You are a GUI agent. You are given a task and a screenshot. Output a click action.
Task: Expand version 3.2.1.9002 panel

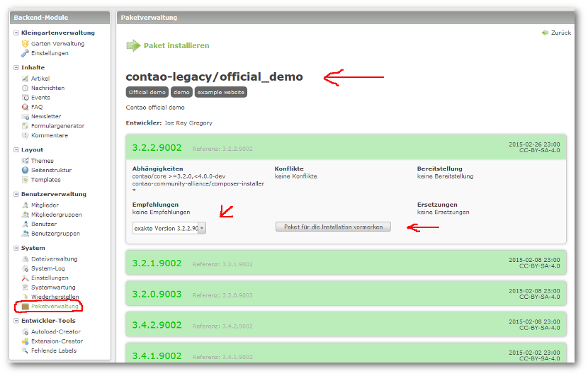346,263
